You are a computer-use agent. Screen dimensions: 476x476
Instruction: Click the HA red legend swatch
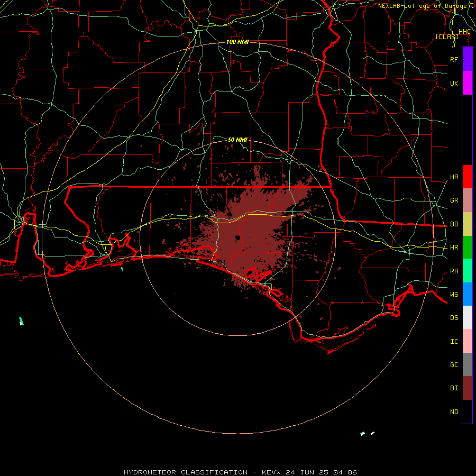coord(467,177)
